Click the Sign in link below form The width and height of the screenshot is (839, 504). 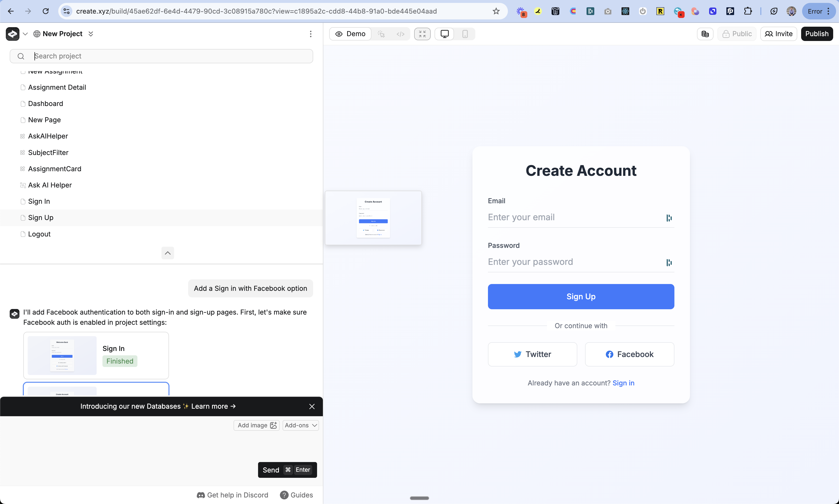[x=623, y=383]
